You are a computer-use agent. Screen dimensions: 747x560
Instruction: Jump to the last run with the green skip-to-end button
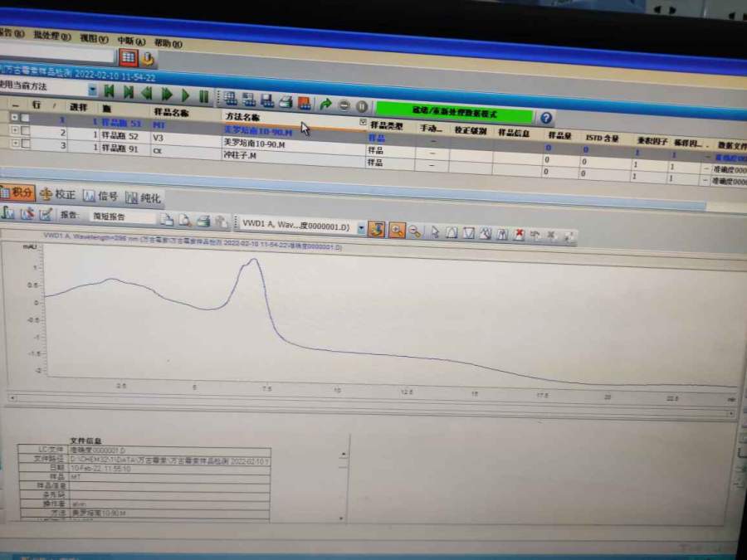click(128, 92)
